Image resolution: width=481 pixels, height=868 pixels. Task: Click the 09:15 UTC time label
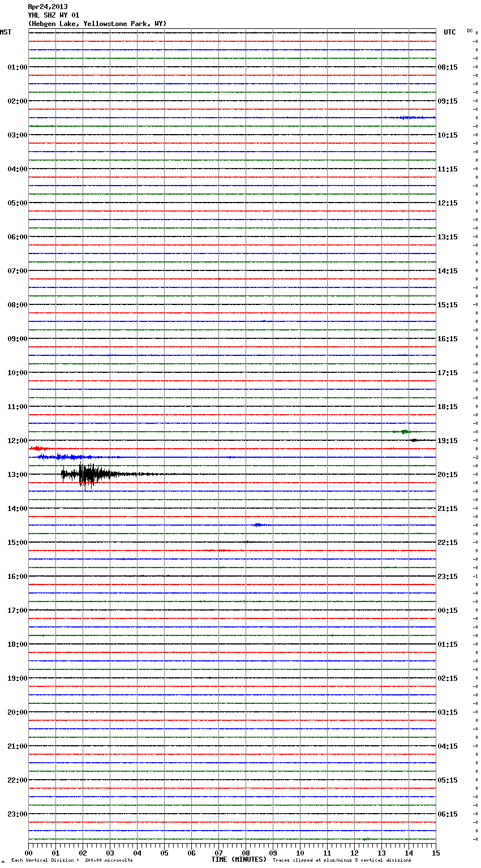click(x=448, y=101)
